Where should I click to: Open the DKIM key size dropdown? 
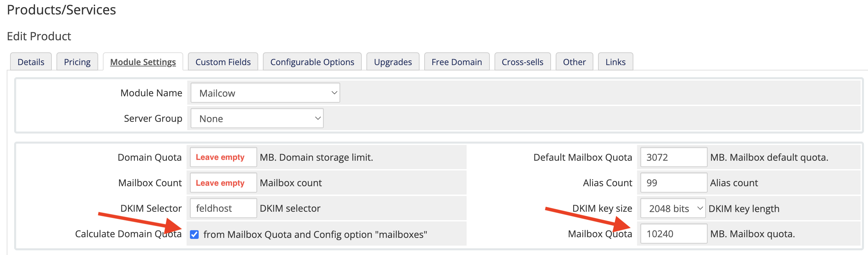tap(673, 209)
